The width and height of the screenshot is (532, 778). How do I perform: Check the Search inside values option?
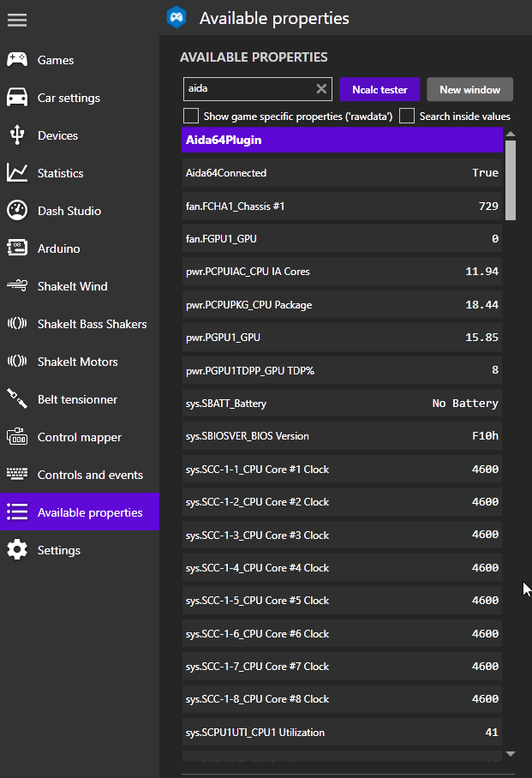(x=406, y=116)
